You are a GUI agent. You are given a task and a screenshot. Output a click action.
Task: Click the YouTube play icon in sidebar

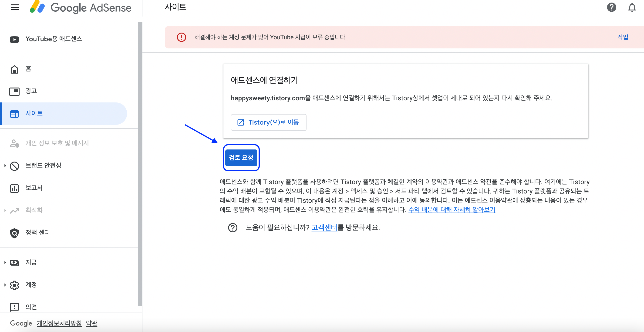tap(14, 39)
